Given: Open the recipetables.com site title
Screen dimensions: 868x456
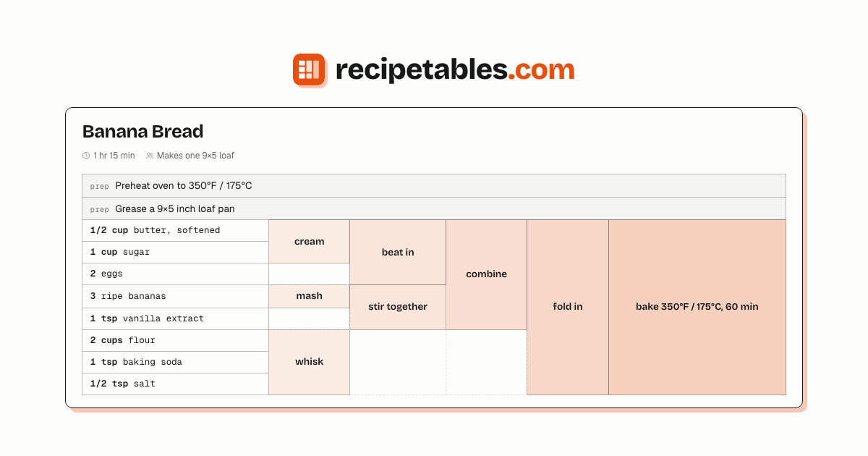Looking at the screenshot, I should (x=455, y=69).
